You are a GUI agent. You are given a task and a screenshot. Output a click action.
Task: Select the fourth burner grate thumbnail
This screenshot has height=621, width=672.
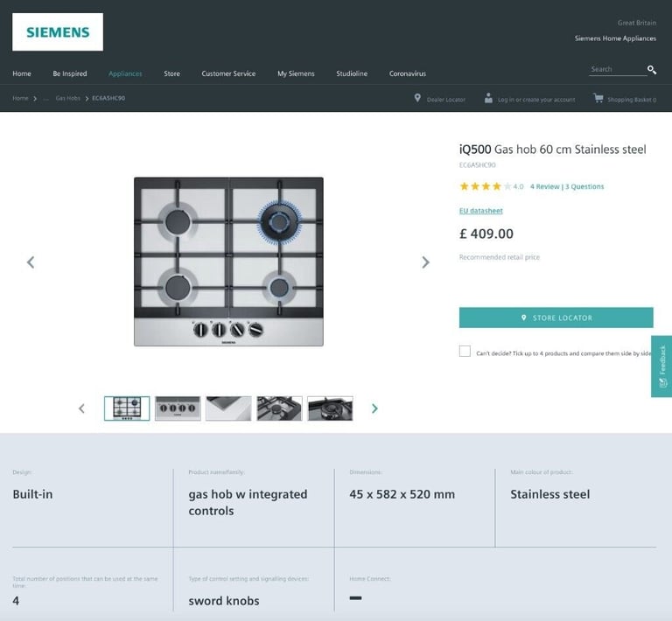279,408
